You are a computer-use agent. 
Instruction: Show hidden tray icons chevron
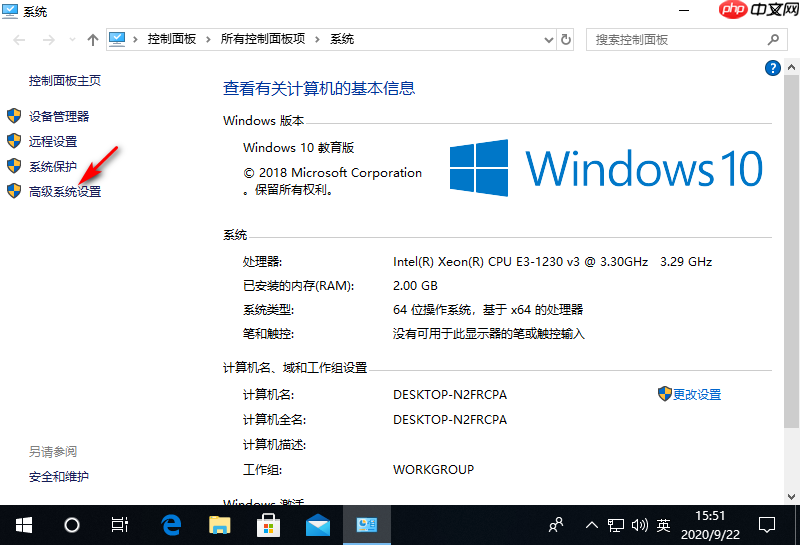pos(591,525)
